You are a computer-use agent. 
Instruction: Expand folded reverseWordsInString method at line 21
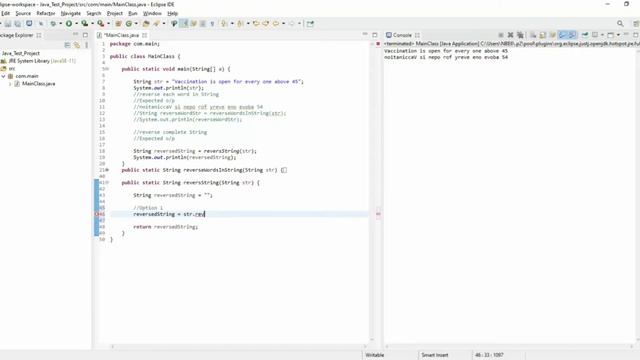coord(107,170)
